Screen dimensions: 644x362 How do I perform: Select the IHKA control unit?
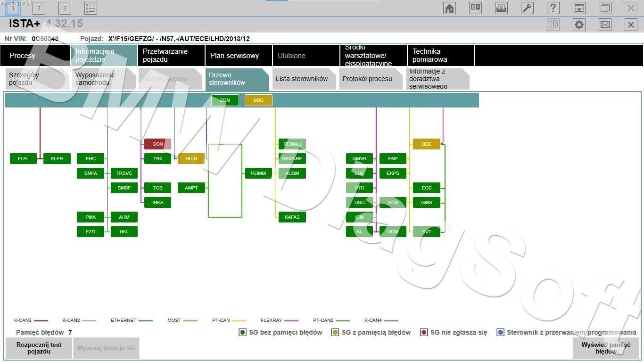pos(157,202)
